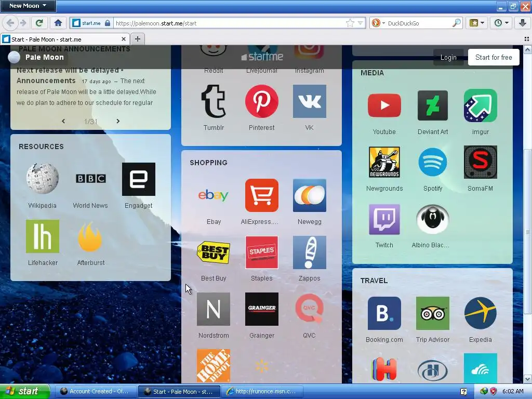
Task: Open the Youtube media icon
Action: (384, 105)
